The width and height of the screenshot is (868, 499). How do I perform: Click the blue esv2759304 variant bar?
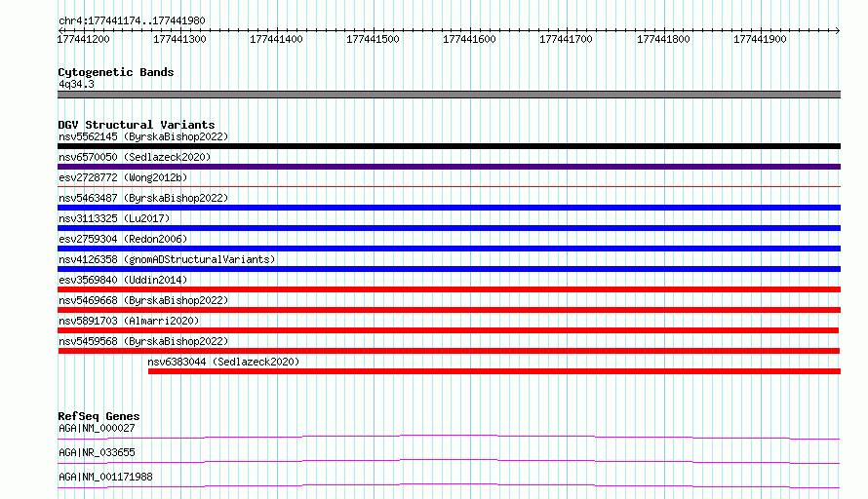point(449,249)
